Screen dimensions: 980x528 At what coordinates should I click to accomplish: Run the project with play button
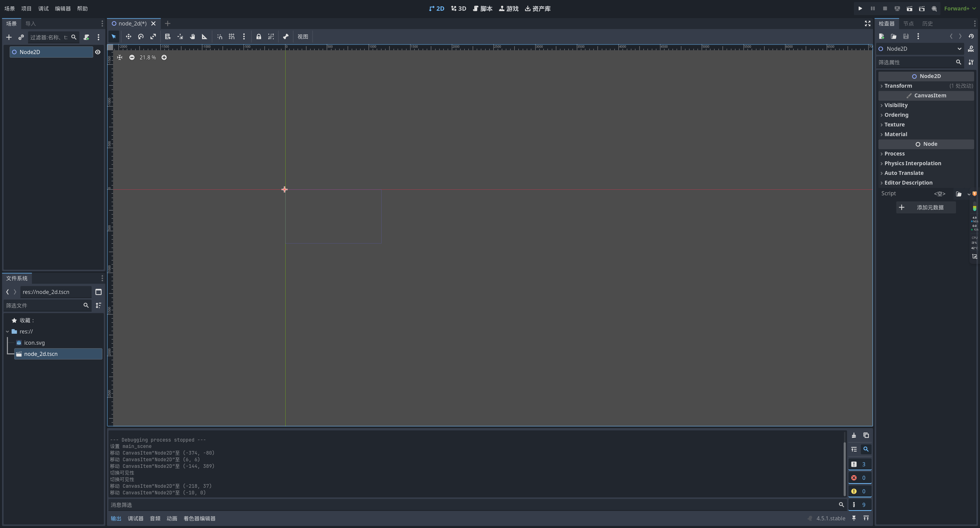tap(860, 8)
